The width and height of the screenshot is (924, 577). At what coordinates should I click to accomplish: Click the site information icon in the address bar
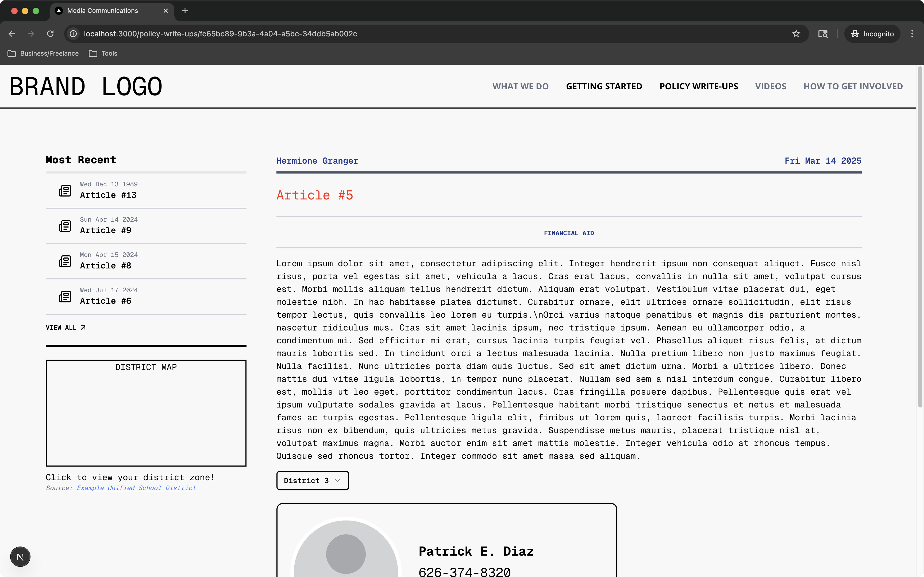pos(73,34)
